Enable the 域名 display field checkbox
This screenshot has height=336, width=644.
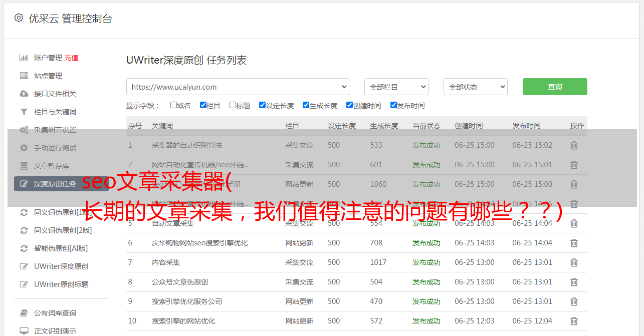[x=173, y=105]
